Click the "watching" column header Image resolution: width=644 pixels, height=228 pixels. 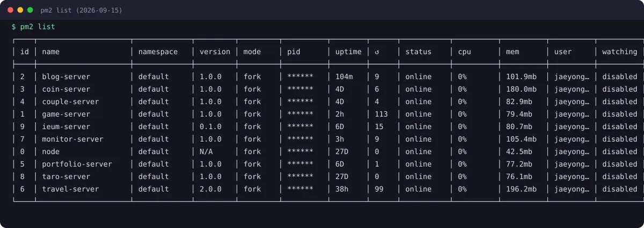[x=619, y=52]
